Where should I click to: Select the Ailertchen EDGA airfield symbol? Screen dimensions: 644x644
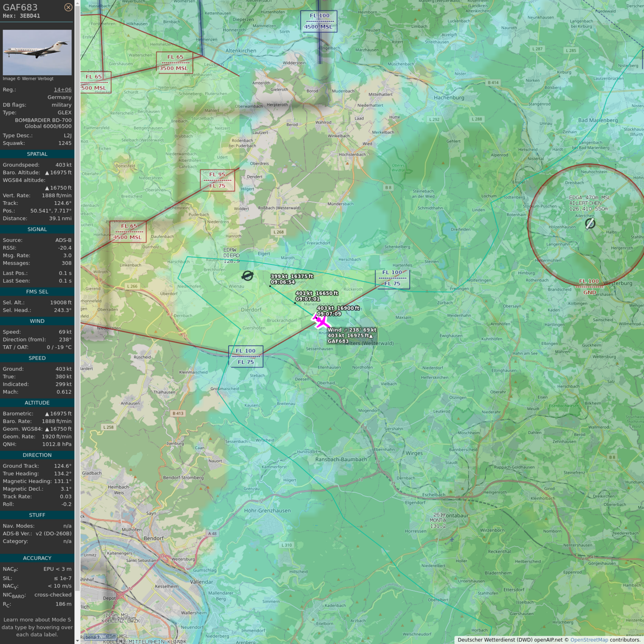tap(590, 223)
